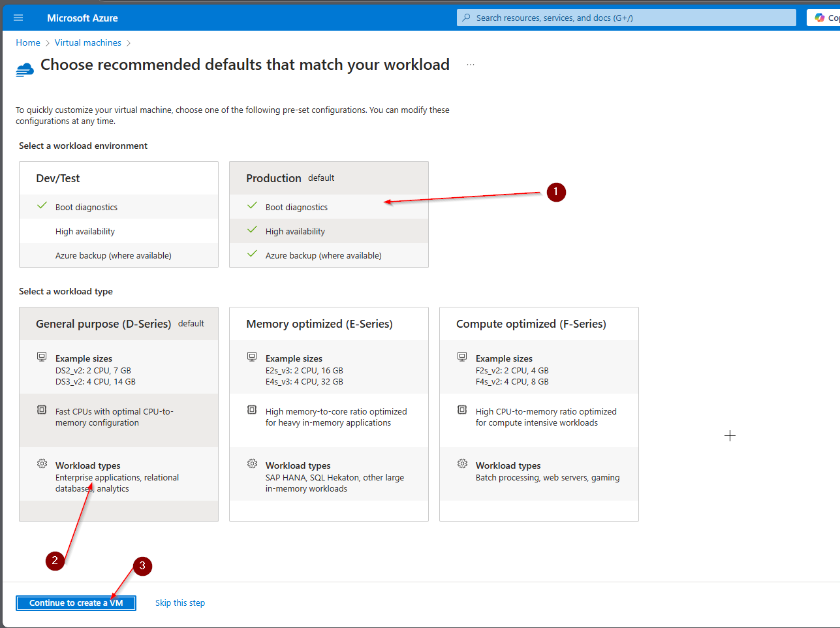Click the CPU chip icon in E-Series card
This screenshot has height=628, width=840.
click(252, 410)
